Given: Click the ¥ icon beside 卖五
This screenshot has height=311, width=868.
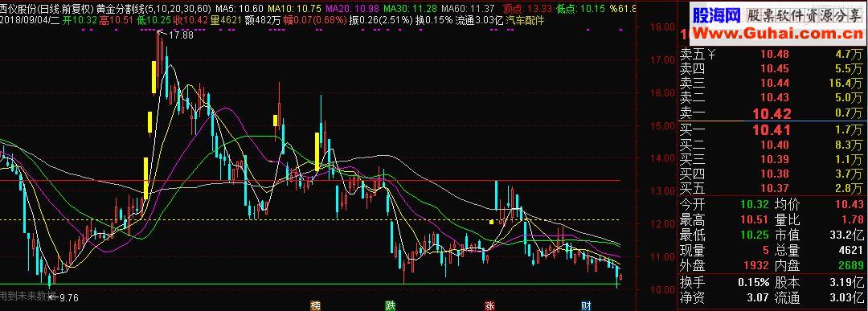Looking at the screenshot, I should [x=712, y=54].
